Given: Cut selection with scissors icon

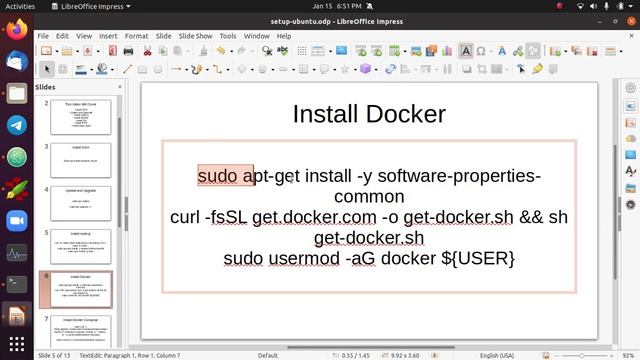Looking at the screenshot, I should [147, 51].
